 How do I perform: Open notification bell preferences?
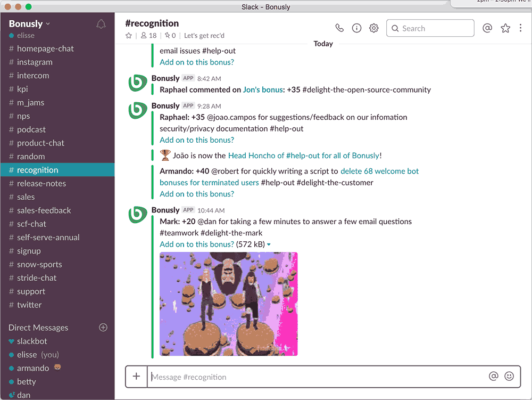[x=101, y=24]
